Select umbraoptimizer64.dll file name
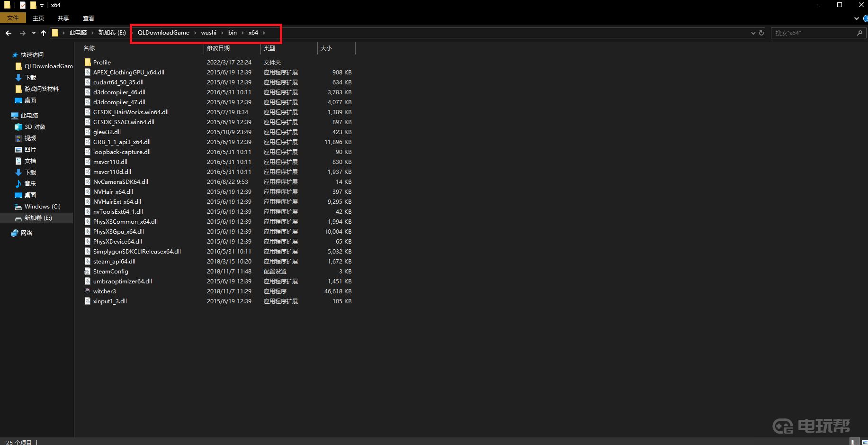 coord(123,281)
